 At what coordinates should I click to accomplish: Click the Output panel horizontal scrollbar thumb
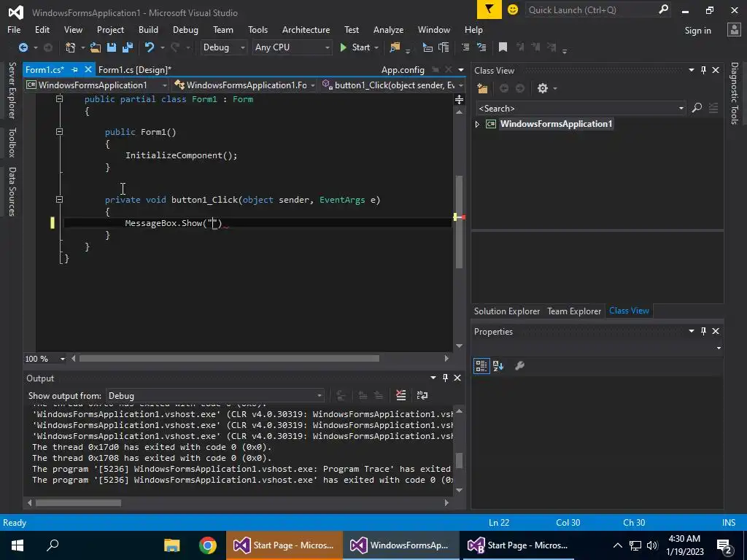(x=78, y=503)
